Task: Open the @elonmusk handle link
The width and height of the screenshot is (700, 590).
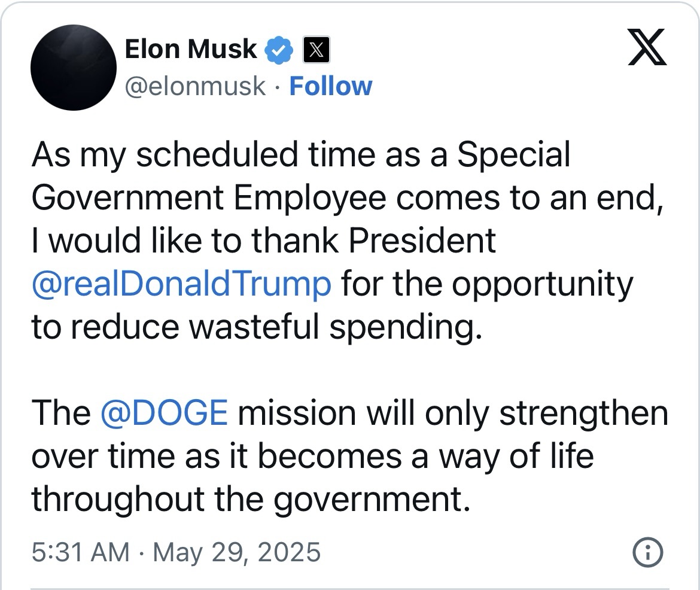Action: tap(196, 86)
